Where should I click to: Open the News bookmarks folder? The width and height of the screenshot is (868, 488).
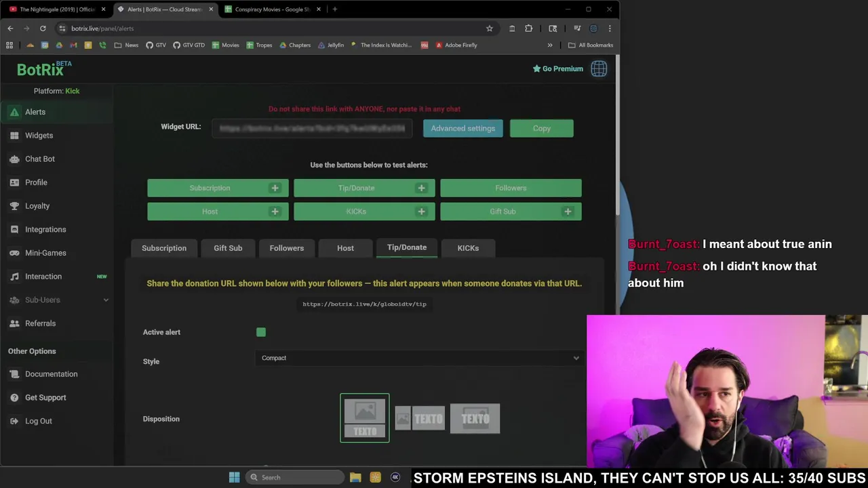(x=126, y=45)
